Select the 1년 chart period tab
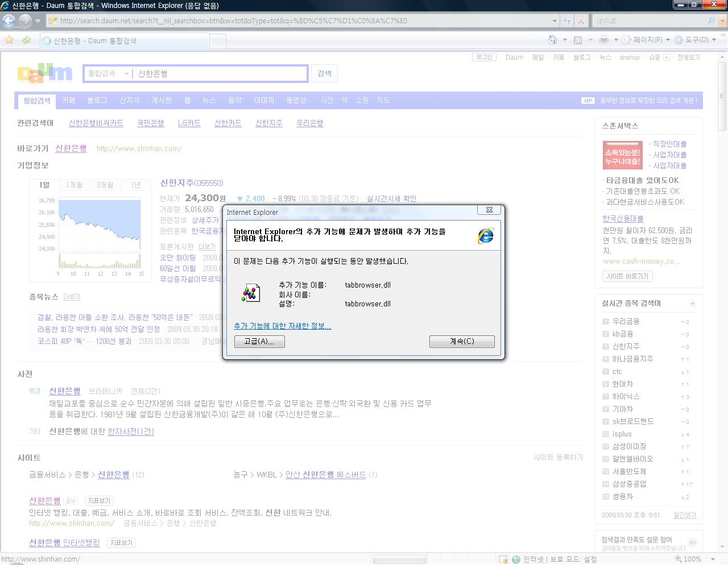 point(135,185)
